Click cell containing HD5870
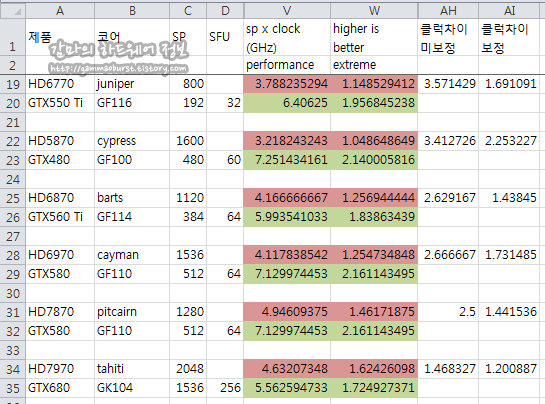 point(60,141)
